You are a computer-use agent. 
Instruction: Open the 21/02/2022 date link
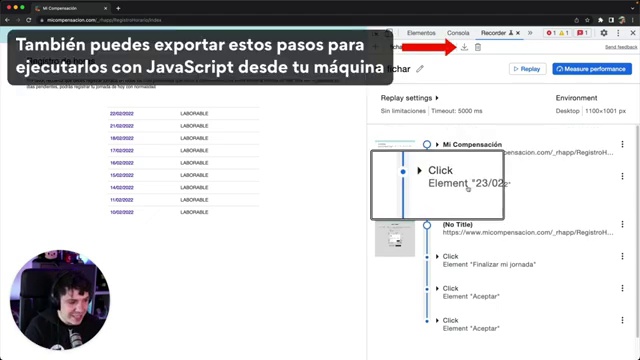pos(122,126)
